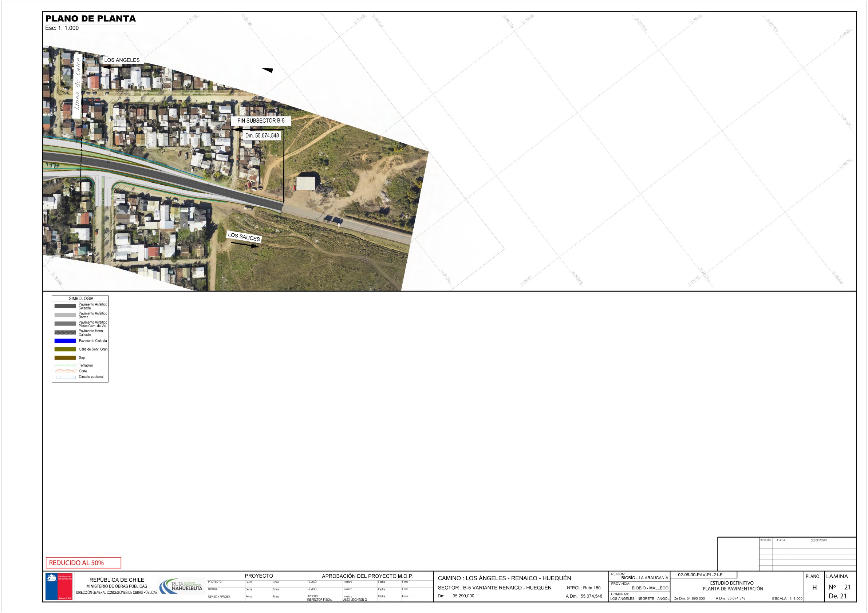
Task: Click 'CAMINO : LOS ÁNGELES - RENAICO - HUEQUÉN'
Action: pyautogui.click(x=504, y=578)
